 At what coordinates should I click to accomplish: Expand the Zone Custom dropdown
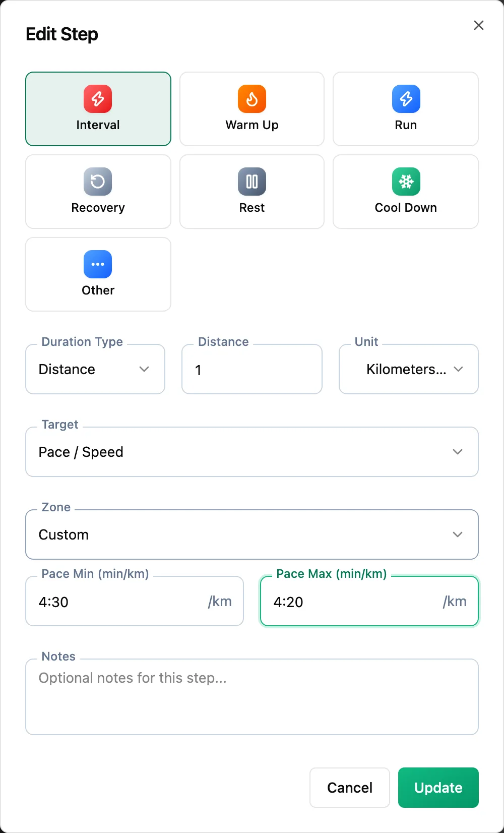coord(252,534)
